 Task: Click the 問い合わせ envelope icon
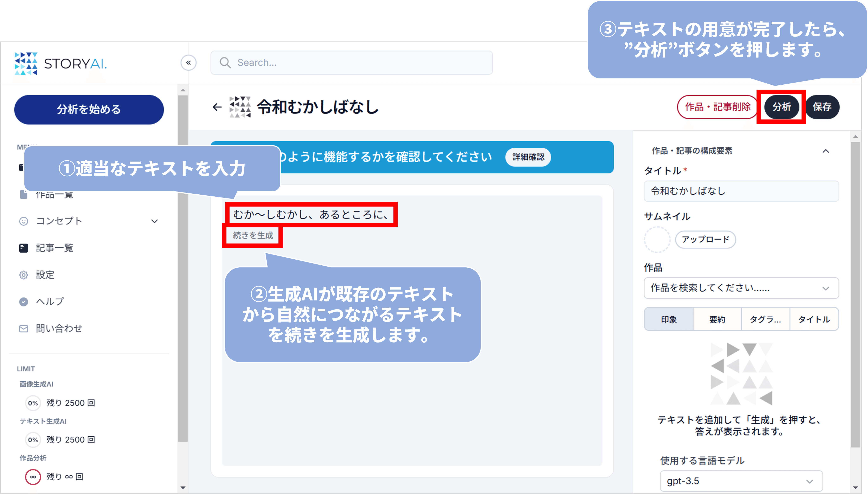pos(23,329)
